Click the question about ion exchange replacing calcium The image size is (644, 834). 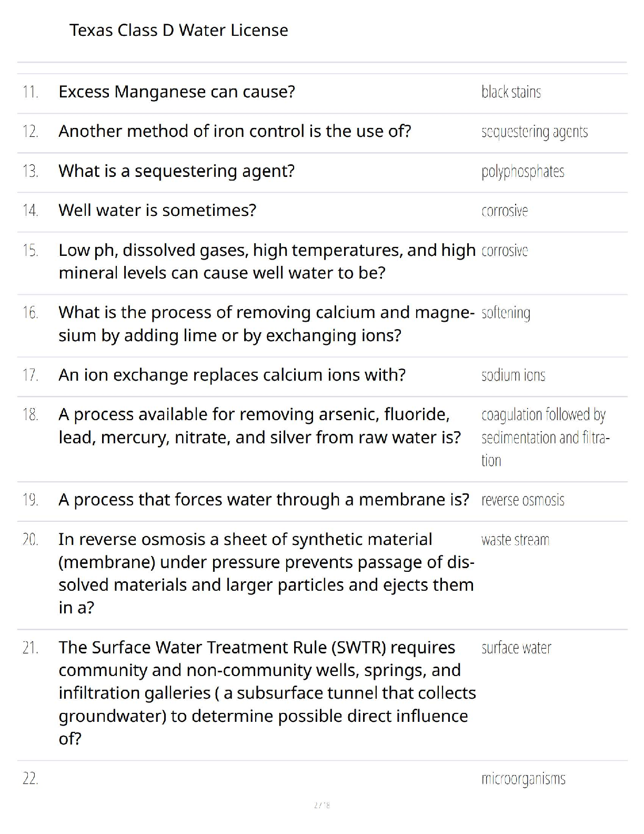pyautogui.click(x=232, y=375)
